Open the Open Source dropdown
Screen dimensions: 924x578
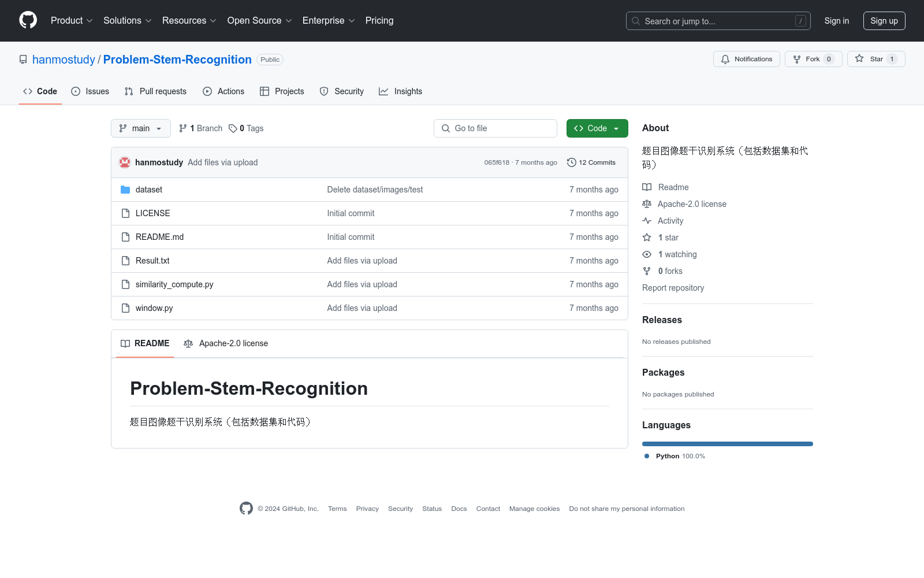[260, 21]
